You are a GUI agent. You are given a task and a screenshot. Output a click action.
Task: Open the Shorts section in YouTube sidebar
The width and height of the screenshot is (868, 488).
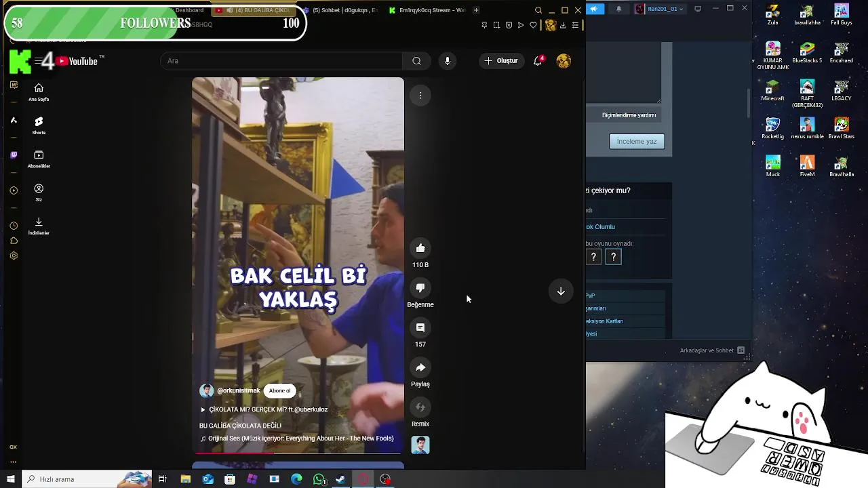[39, 125]
